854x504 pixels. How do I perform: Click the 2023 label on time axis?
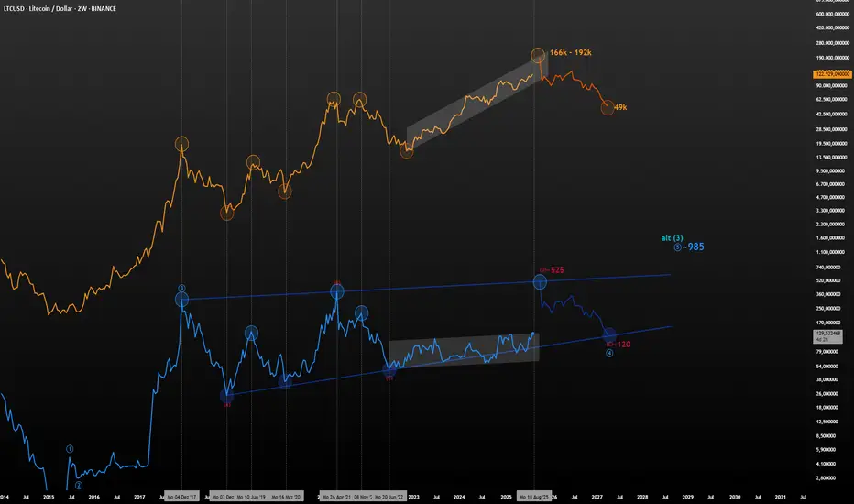pyautogui.click(x=414, y=497)
